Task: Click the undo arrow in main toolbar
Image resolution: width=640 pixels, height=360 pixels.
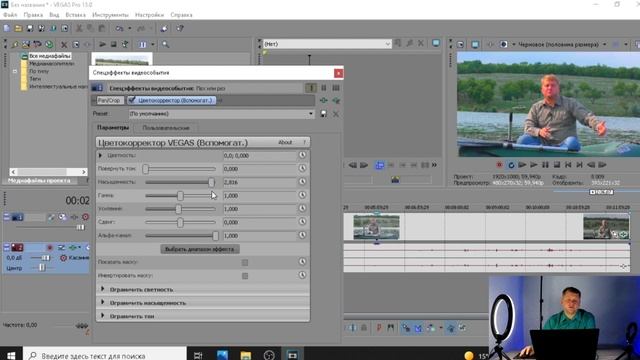Action: coord(119,28)
